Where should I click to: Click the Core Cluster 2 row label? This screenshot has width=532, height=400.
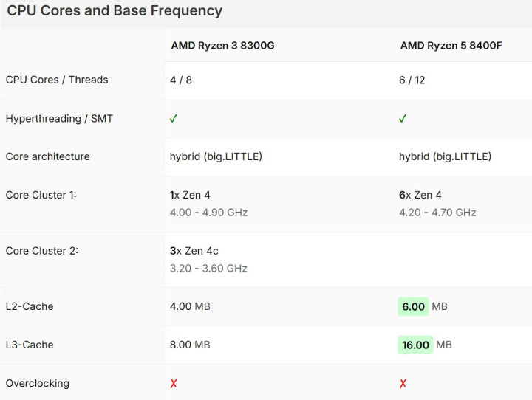pos(41,251)
